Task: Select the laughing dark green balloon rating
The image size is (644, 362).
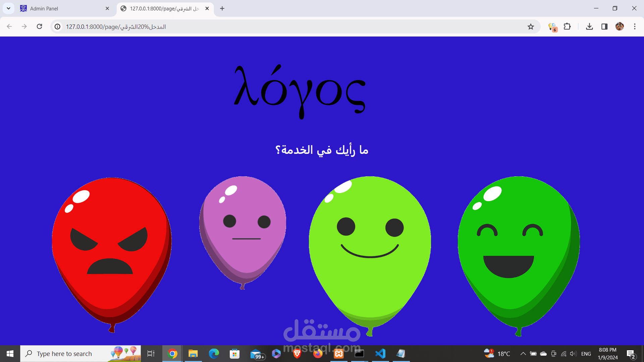Action: (519, 248)
